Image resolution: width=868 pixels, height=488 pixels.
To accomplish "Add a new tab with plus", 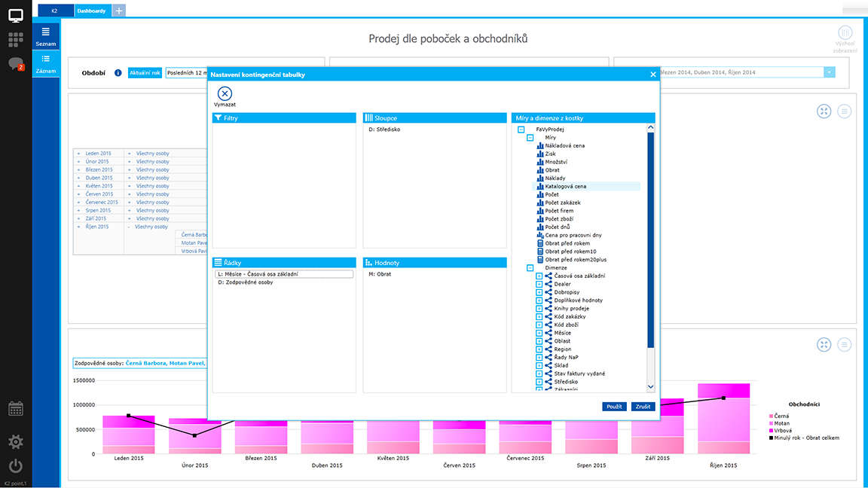I will tap(118, 11).
